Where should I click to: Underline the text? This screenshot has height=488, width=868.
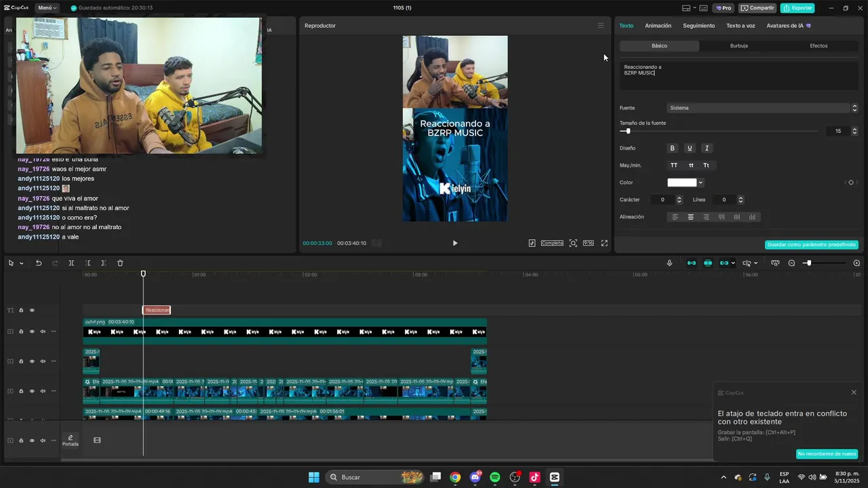click(x=690, y=148)
